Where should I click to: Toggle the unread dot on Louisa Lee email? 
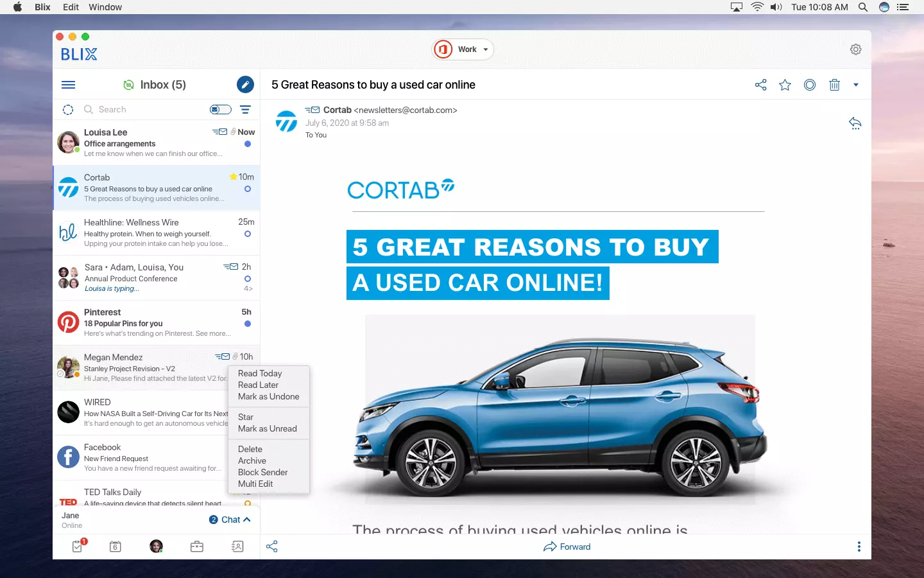248,144
